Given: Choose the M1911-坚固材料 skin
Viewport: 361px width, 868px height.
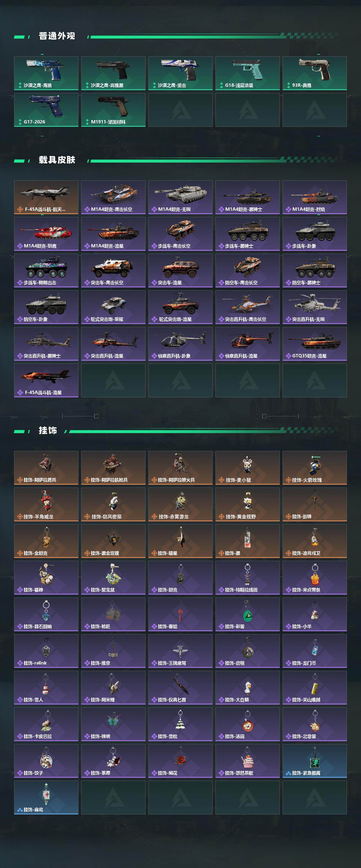Looking at the screenshot, I should click(x=113, y=110).
